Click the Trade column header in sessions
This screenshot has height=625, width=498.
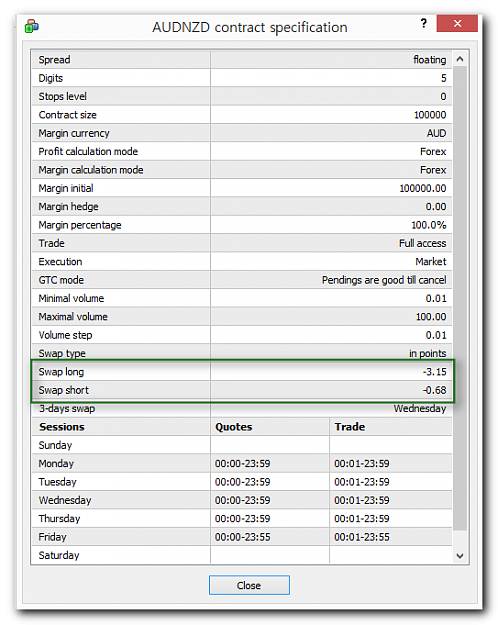350,426
